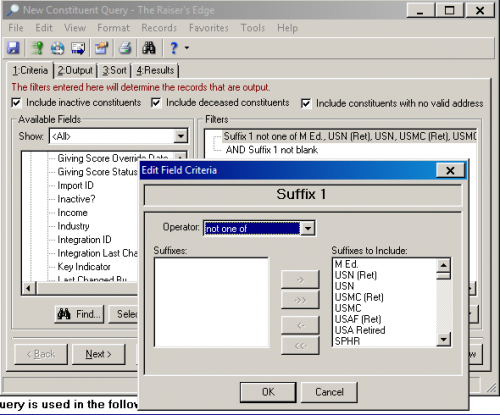Viewport: 500px width, 415px height.
Task: Open the File menu
Action: (16, 28)
